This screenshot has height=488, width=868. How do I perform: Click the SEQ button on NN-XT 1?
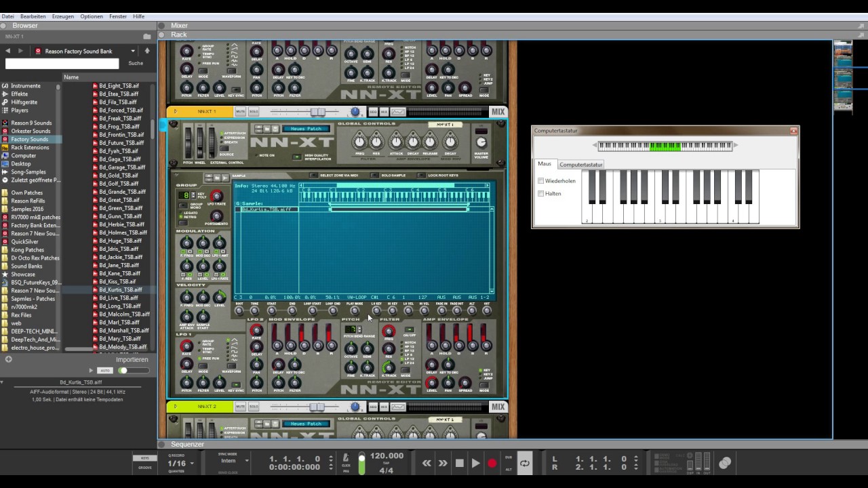coord(373,112)
